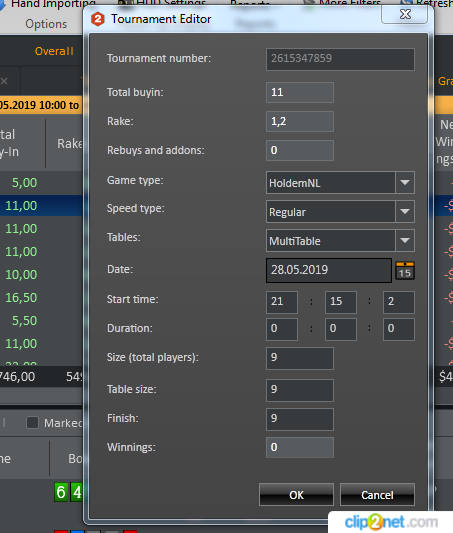Click the Rake column header in main window

(69, 143)
